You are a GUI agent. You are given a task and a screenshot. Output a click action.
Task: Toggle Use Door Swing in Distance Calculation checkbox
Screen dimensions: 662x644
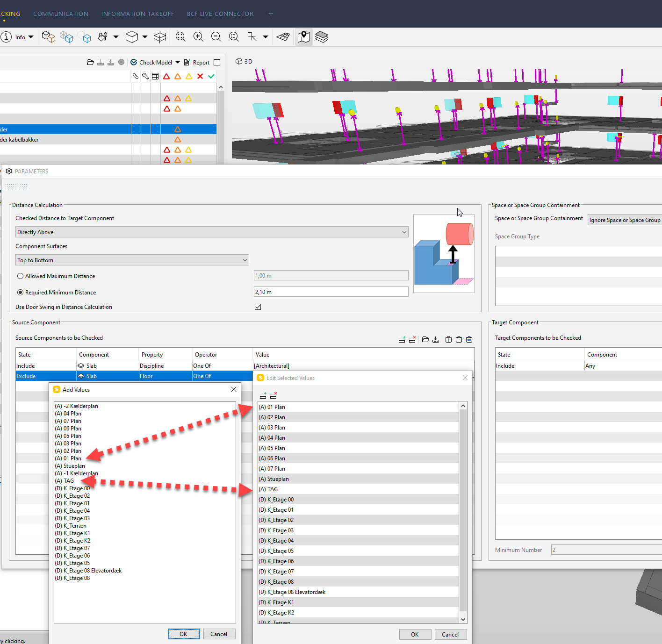[258, 307]
